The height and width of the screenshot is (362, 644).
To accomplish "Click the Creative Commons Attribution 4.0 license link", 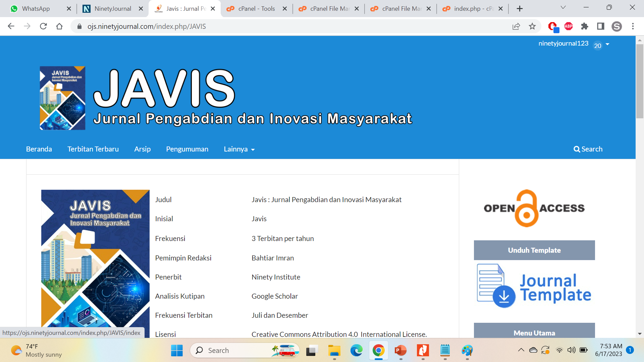I will point(339,334).
